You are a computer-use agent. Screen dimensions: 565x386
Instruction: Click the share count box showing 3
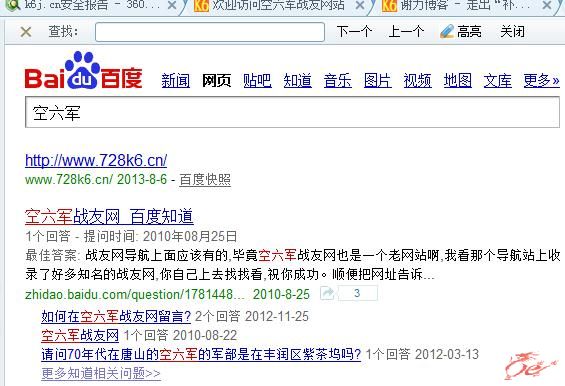pyautogui.click(x=357, y=293)
